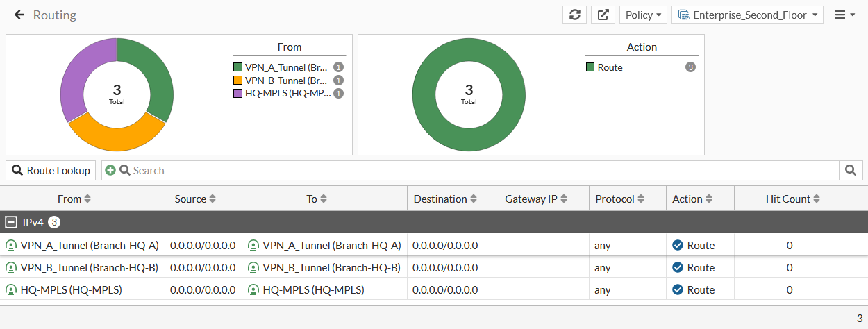
Task: Open the Enterprise_Second_Floor device dropdown
Action: click(x=747, y=15)
